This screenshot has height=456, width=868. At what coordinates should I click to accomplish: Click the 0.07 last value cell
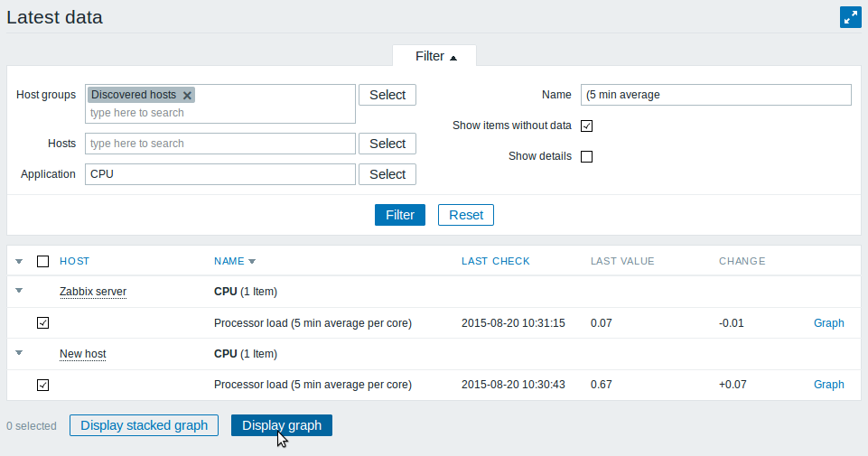click(x=602, y=323)
